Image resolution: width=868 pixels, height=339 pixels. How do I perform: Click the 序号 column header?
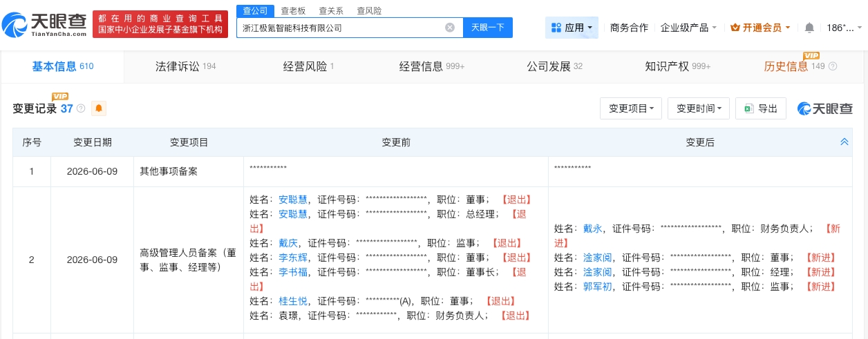click(x=32, y=142)
